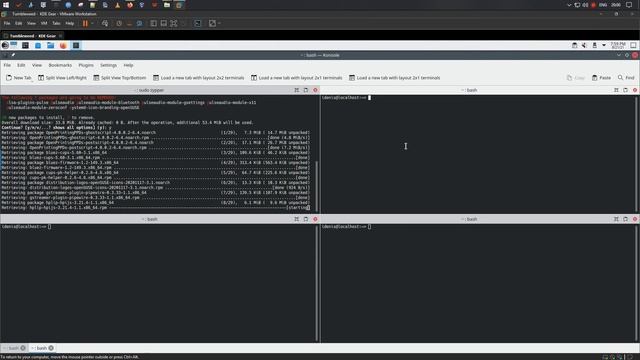The image size is (640, 360).
Task: Click the VMware pause VM button
Action: click(x=85, y=24)
